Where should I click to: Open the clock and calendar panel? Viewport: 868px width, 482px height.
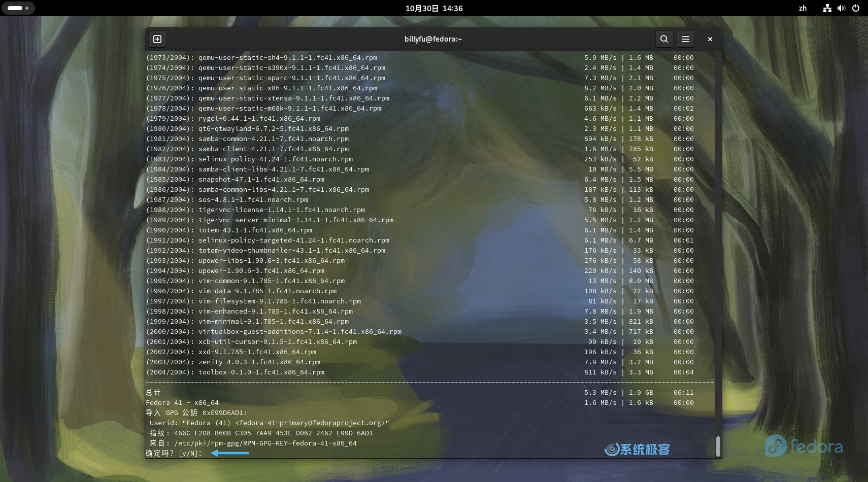[434, 8]
